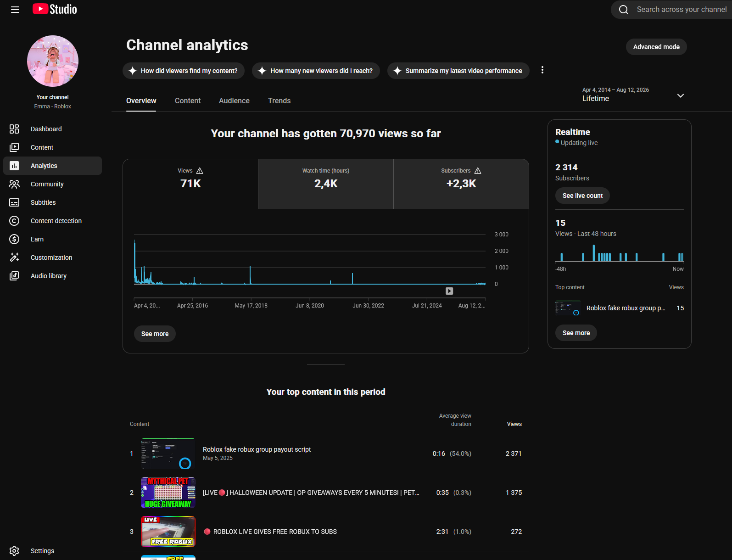Click the Average view duration column header
The width and height of the screenshot is (732, 560).
(x=455, y=420)
